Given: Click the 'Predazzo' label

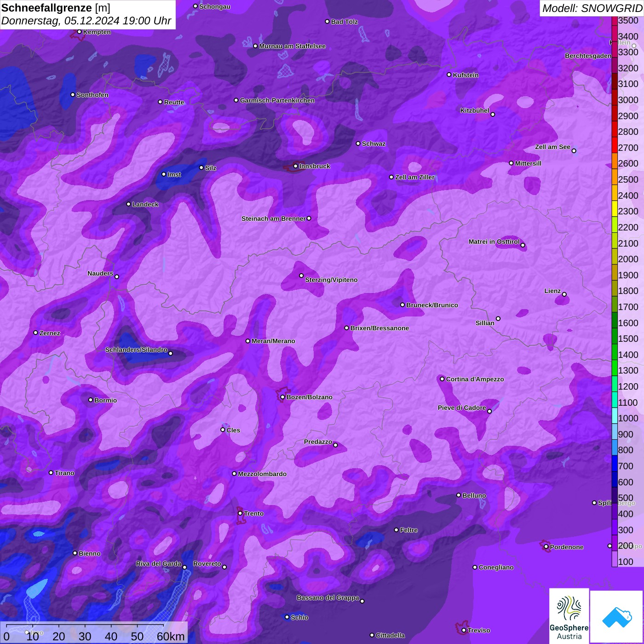Looking at the screenshot, I should pyautogui.click(x=318, y=442).
